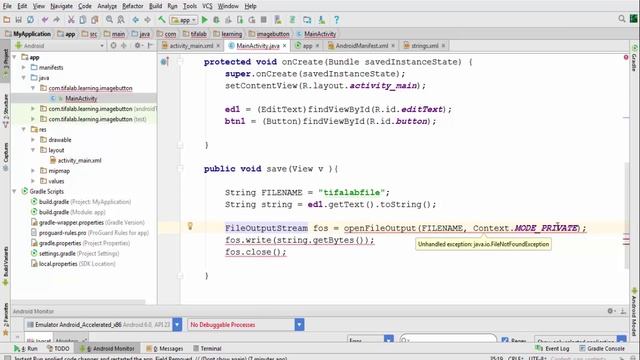The height and width of the screenshot is (360, 640).
Task: Select MainActivity in project tree
Action: click(x=81, y=98)
